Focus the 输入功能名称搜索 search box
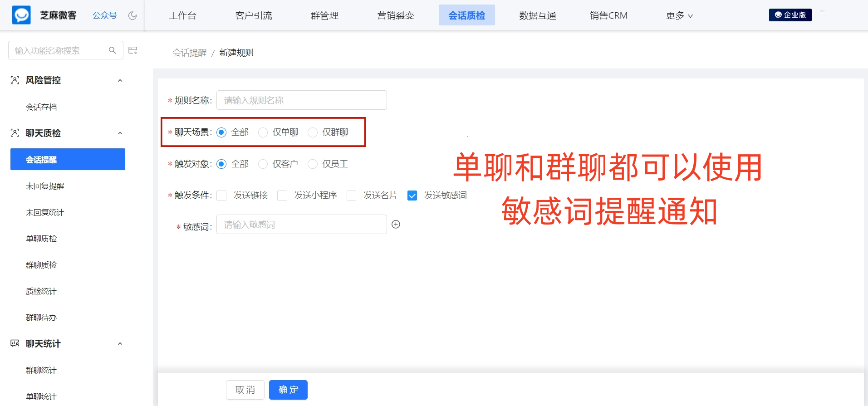This screenshot has height=406, width=868. pyautogui.click(x=66, y=50)
